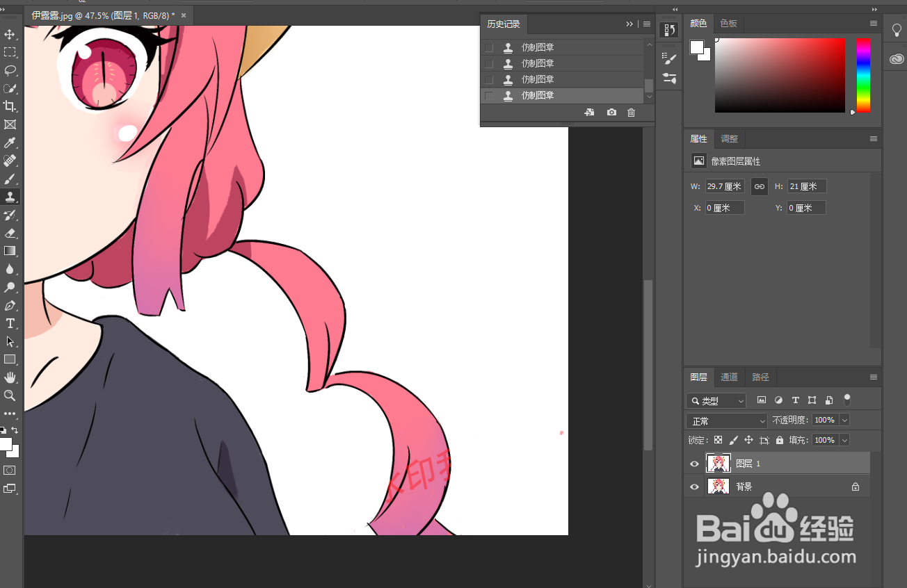This screenshot has height=588, width=907.
Task: Switch to the 色板 swatches tab
Action: point(728,24)
